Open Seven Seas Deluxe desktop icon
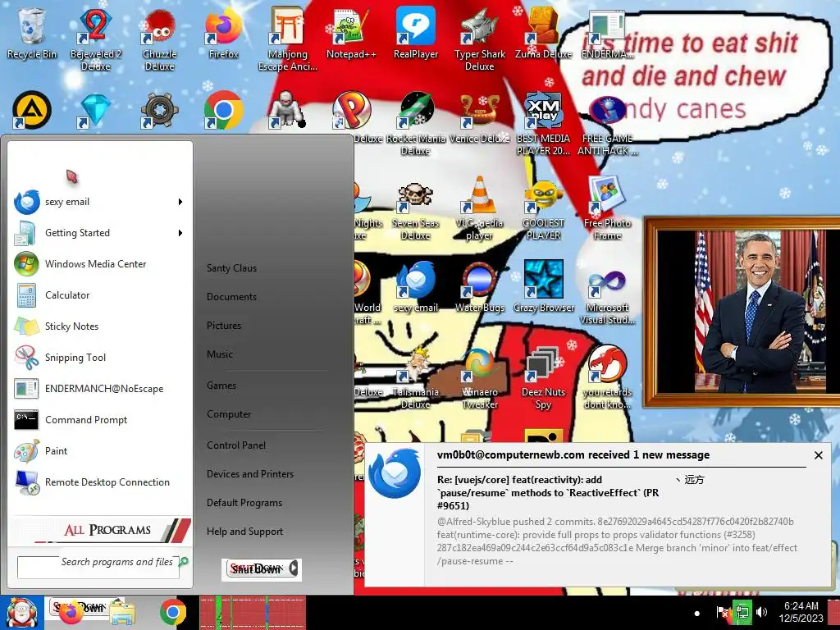Image resolution: width=840 pixels, height=630 pixels. [416, 209]
